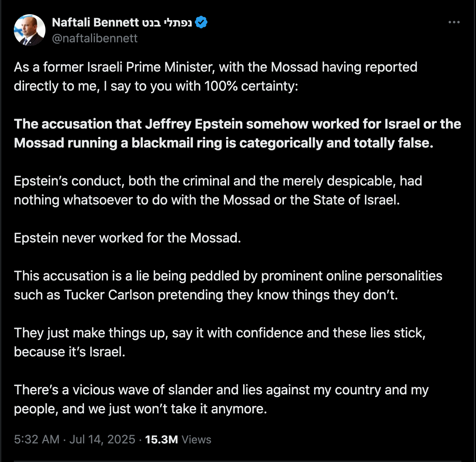Click the Hebrew portion of the display name
476x462 pixels.
tap(167, 23)
